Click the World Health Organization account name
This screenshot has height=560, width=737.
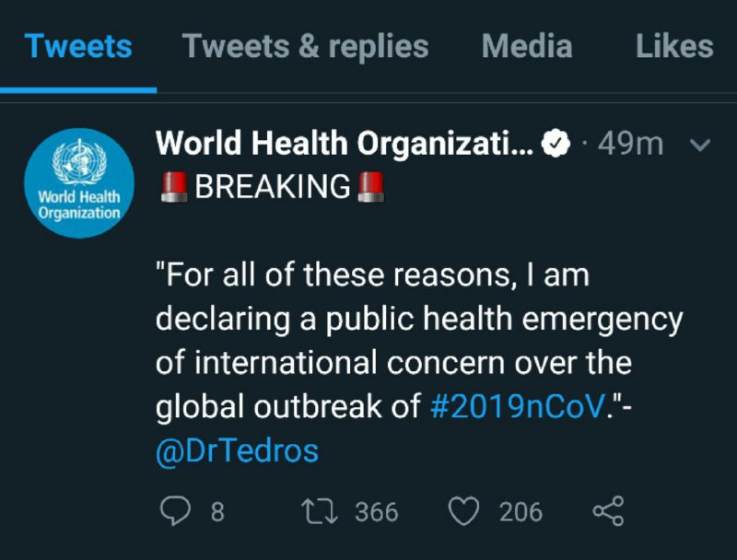(345, 144)
